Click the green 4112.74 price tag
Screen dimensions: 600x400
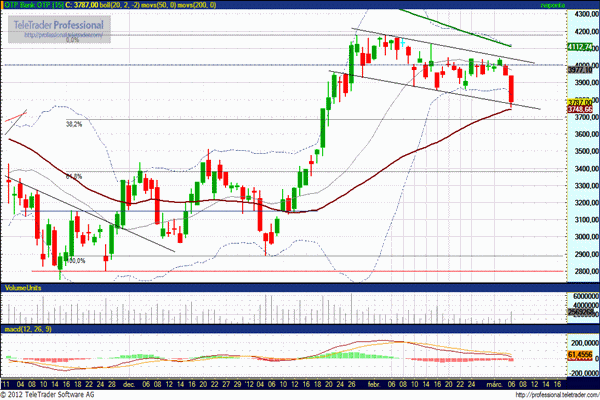pos(581,46)
